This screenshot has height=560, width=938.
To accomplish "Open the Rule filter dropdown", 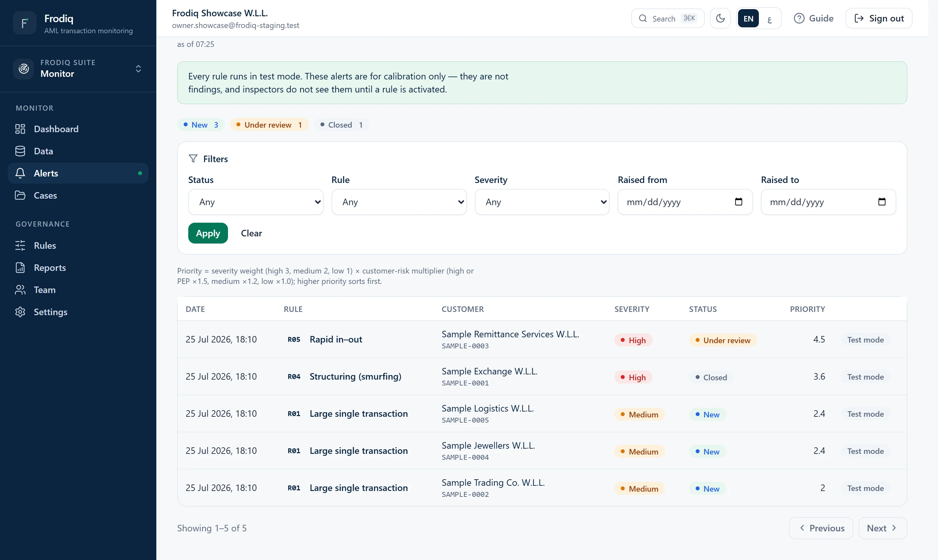I will (x=399, y=202).
